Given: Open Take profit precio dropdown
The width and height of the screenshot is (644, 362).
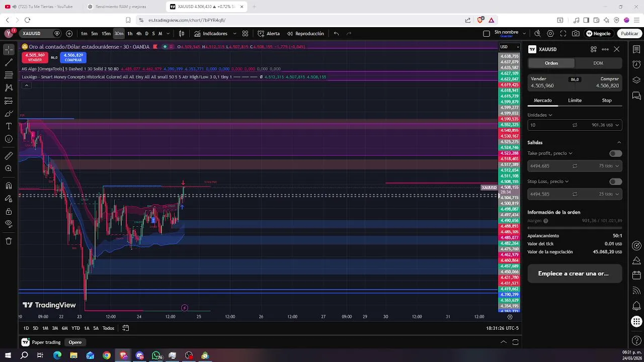Looking at the screenshot, I should [x=550, y=153].
